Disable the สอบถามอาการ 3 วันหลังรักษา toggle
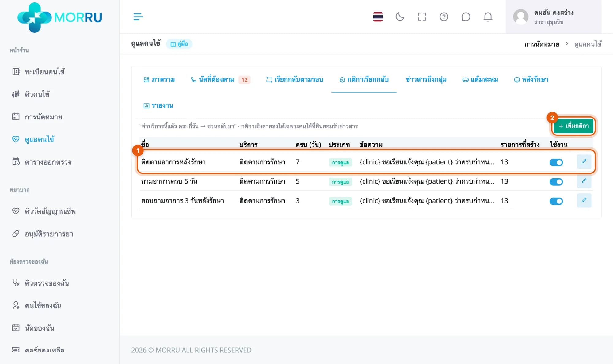 click(x=556, y=201)
